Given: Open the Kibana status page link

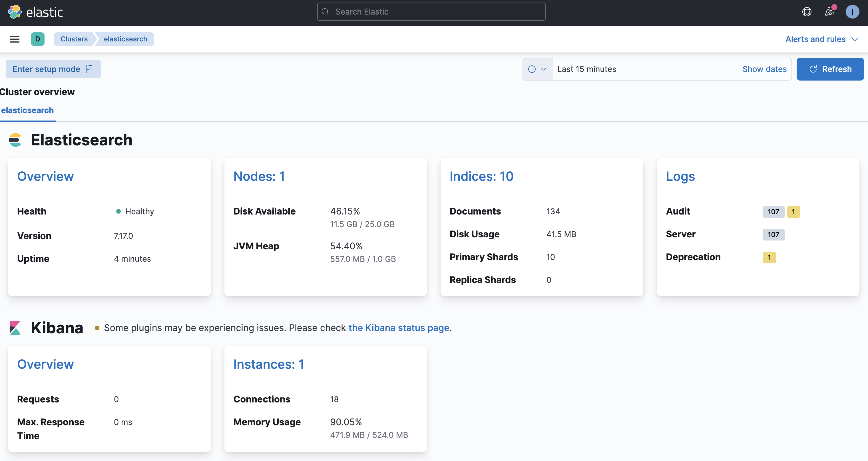Looking at the screenshot, I should click(399, 328).
